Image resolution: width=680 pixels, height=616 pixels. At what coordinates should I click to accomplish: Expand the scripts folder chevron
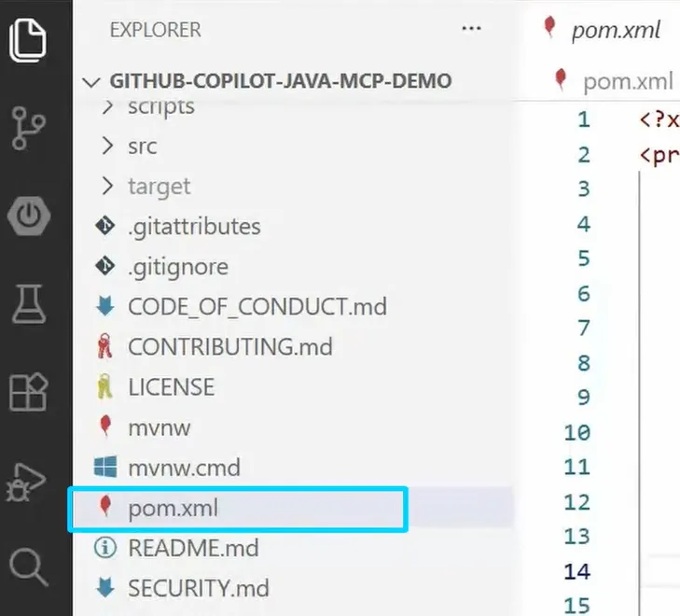point(107,106)
